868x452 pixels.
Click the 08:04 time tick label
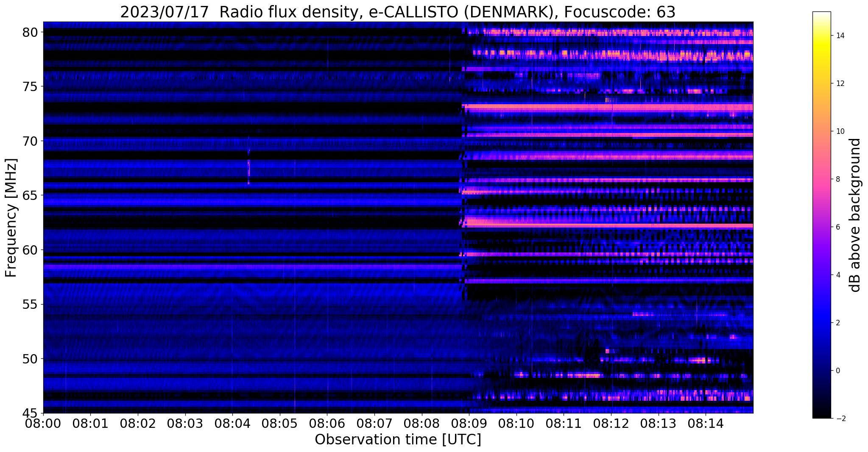click(232, 423)
